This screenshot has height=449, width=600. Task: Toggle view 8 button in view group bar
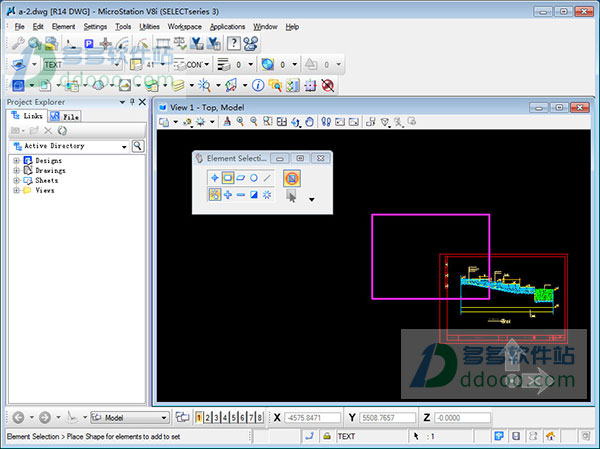pos(260,417)
